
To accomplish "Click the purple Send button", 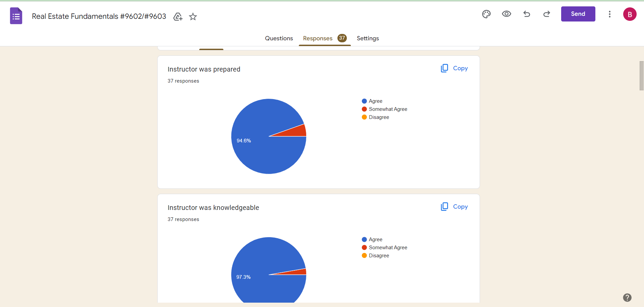I will click(578, 14).
